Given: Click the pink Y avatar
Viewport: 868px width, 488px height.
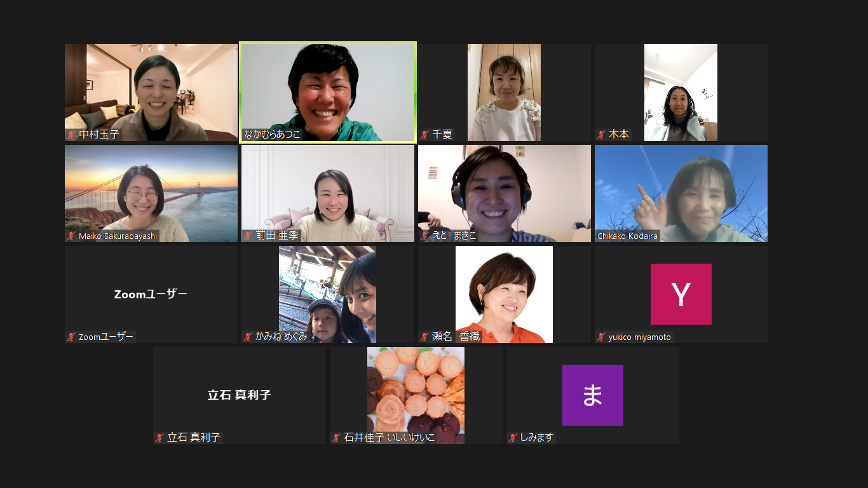Looking at the screenshot, I should (681, 294).
